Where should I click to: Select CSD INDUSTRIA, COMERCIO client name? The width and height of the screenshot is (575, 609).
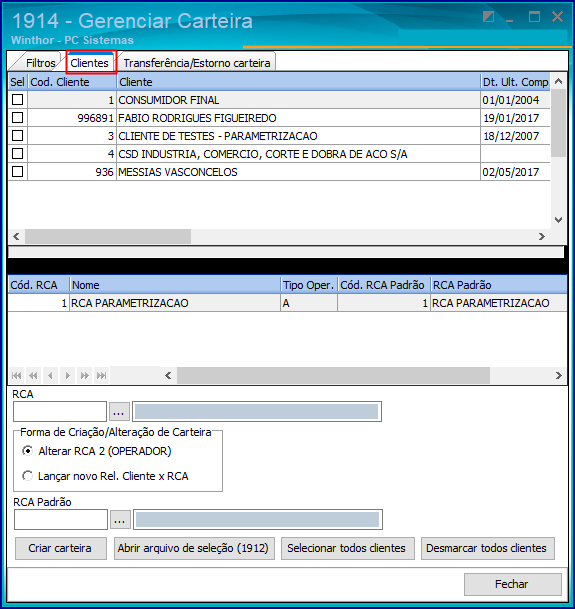click(x=298, y=154)
